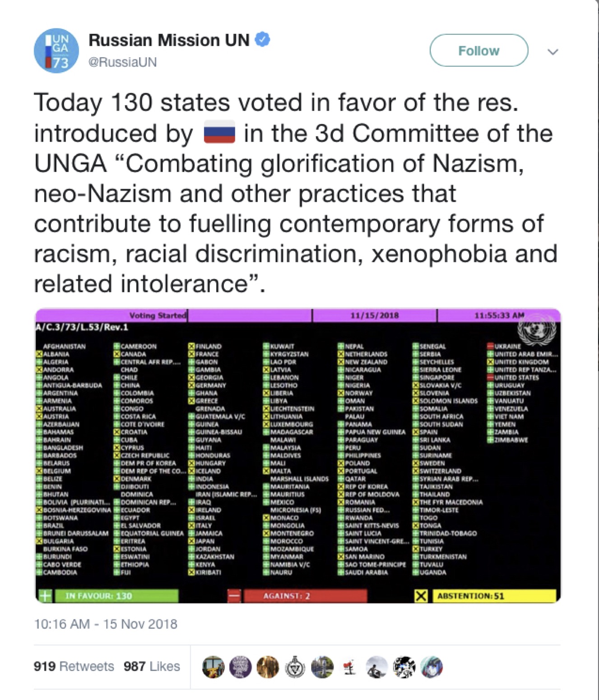
Task: View the 987 Likes list
Action: (x=152, y=666)
